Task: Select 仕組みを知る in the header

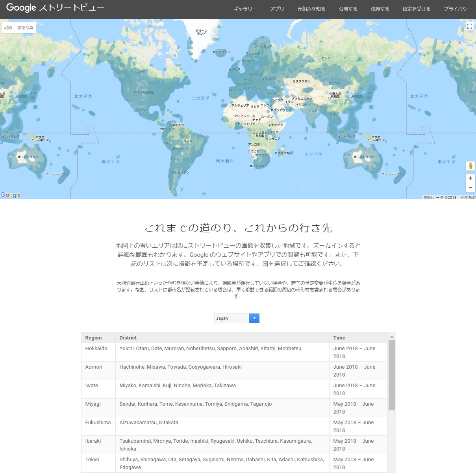Action: point(311,9)
